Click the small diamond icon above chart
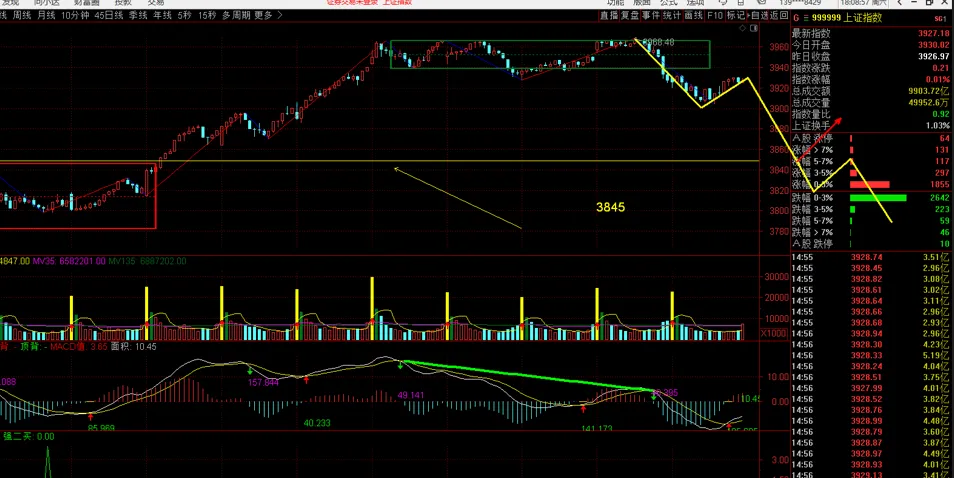954x478 pixels. [742, 28]
